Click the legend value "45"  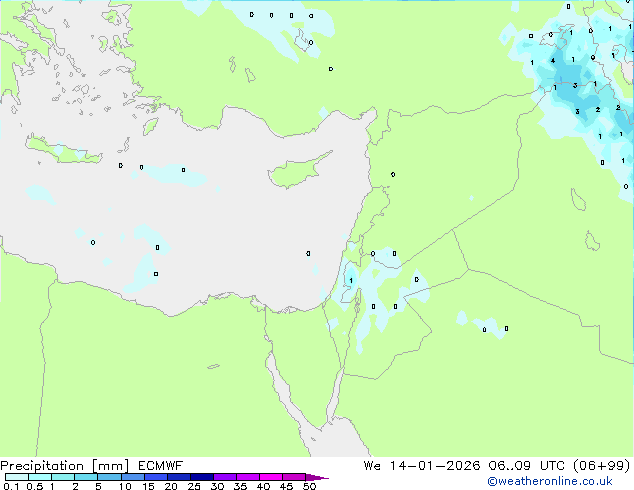point(286,486)
